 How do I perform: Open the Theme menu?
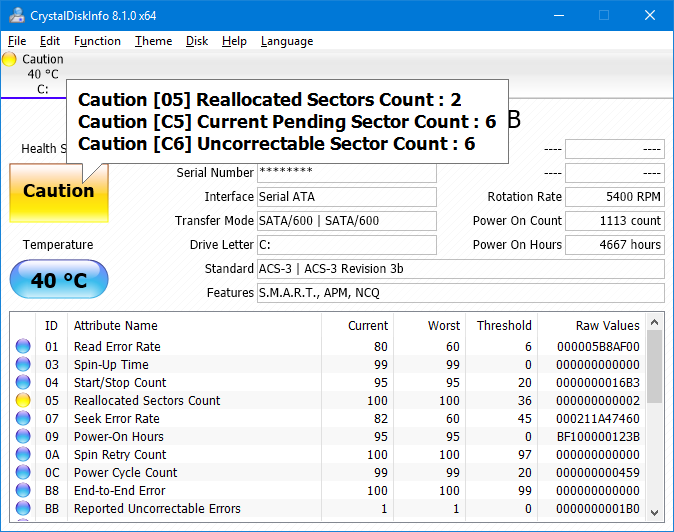153,41
